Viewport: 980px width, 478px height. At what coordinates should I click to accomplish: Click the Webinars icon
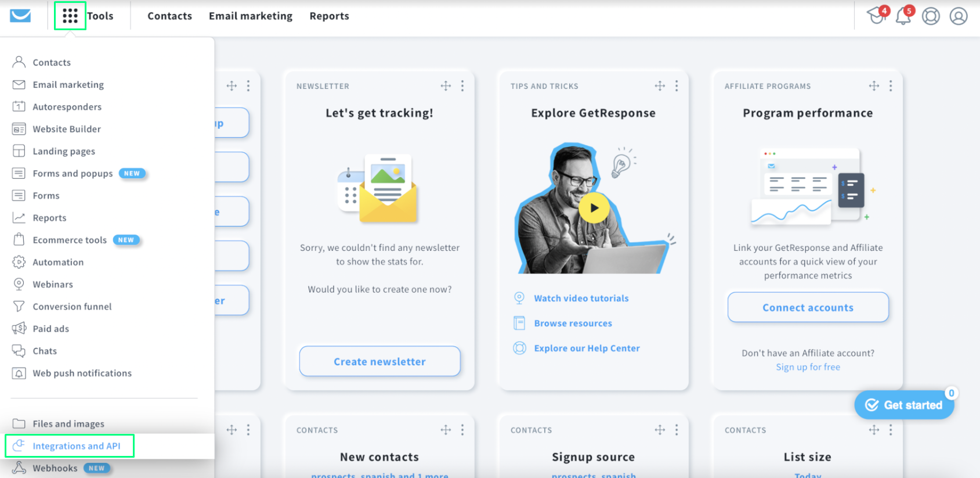[x=19, y=284]
